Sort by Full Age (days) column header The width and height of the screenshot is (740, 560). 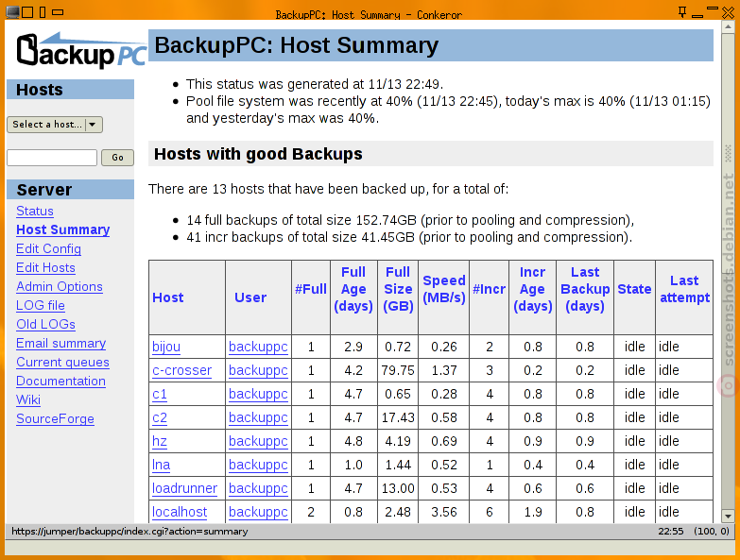click(353, 289)
